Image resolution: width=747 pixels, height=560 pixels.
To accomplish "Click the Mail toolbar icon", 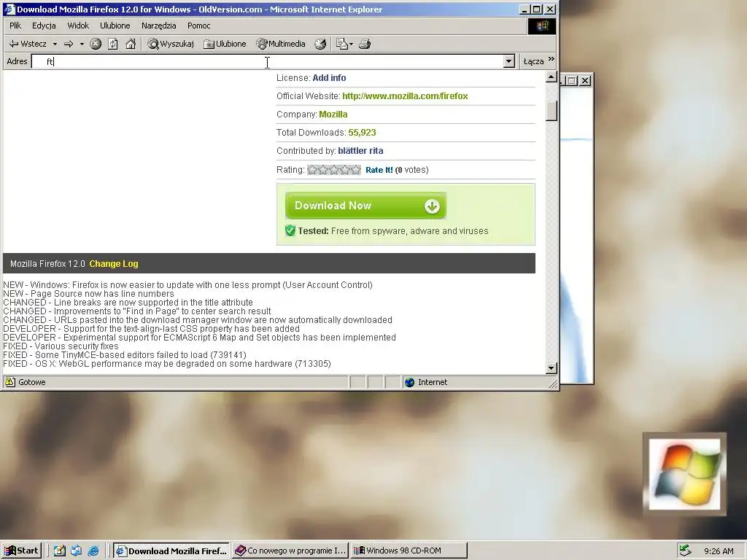I will [341, 44].
